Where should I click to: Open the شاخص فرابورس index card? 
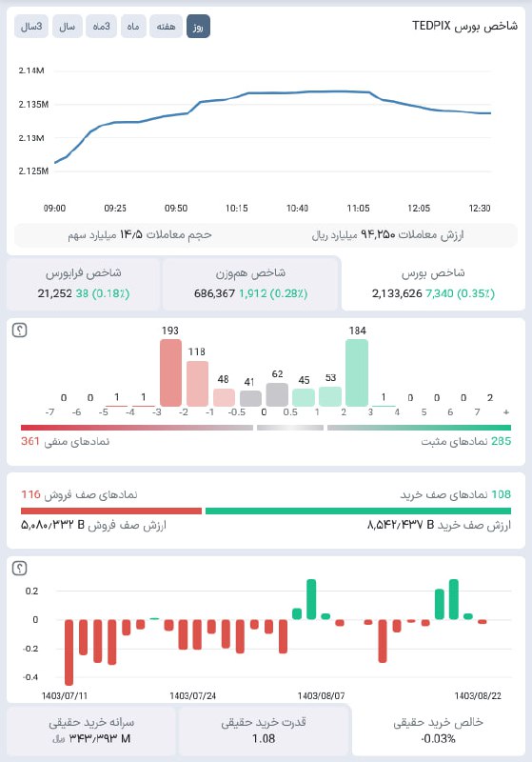(x=84, y=284)
